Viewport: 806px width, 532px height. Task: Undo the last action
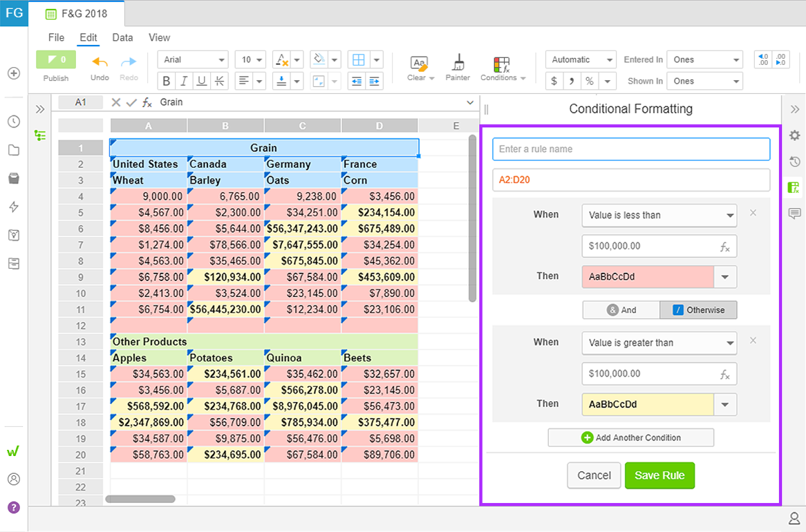click(100, 62)
